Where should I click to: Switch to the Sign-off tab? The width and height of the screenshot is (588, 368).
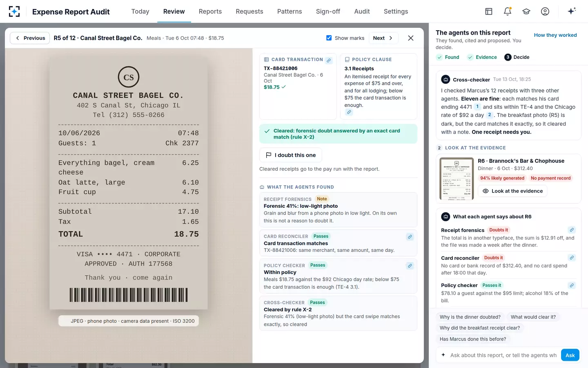point(328,11)
